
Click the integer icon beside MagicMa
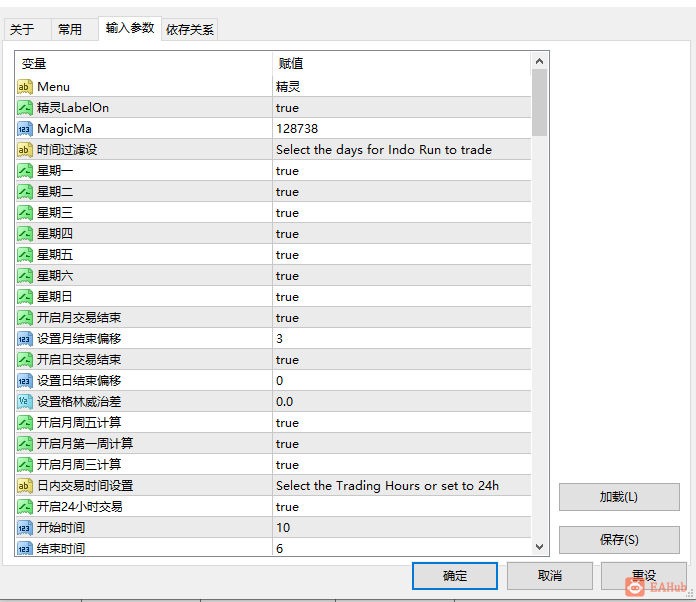click(25, 129)
